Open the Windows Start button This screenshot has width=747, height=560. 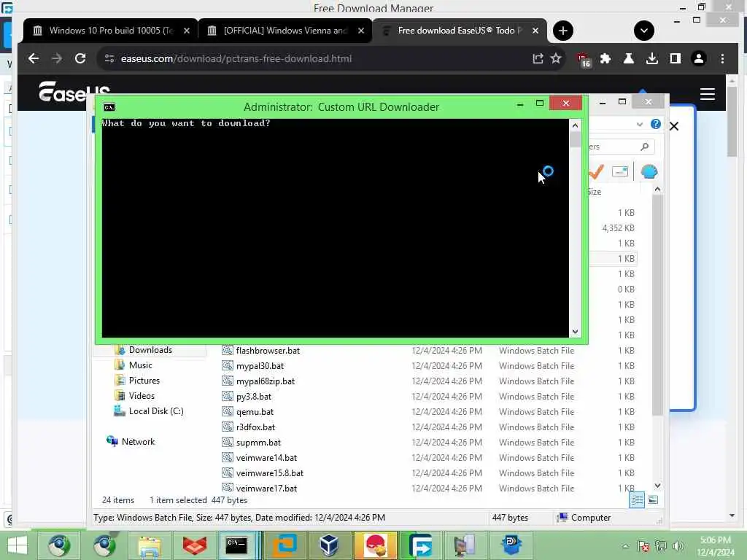coord(18,545)
